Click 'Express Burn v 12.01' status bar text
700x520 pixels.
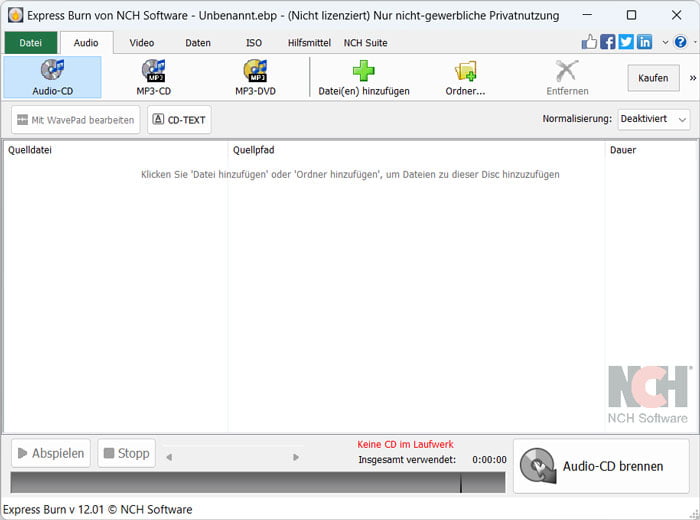click(x=97, y=510)
